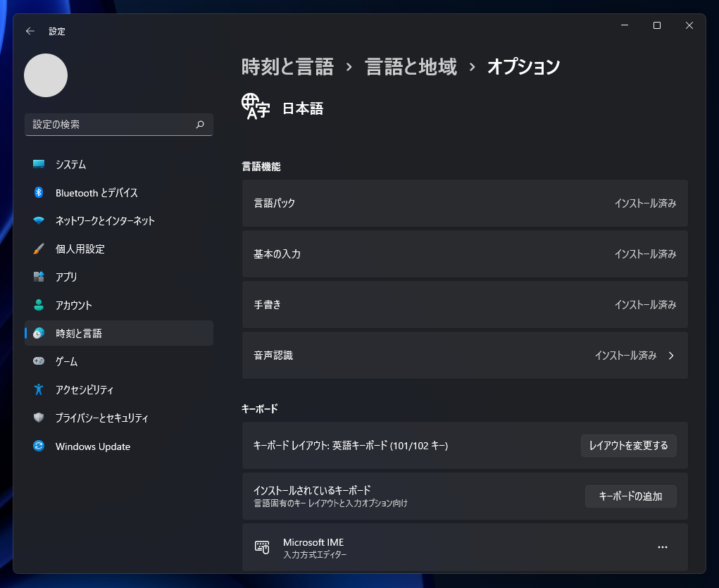This screenshot has width=719, height=588.
Task: Click the アクセシビリティ icon in sidebar
Action: click(38, 389)
